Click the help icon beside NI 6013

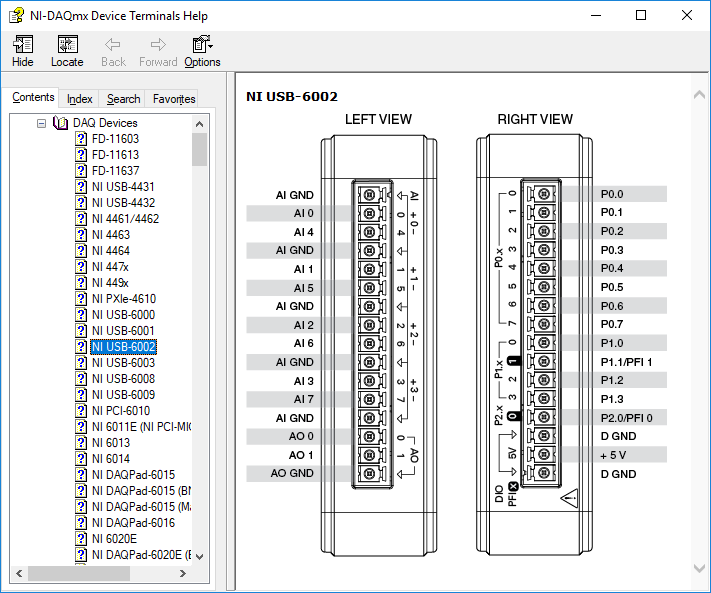click(x=81, y=443)
